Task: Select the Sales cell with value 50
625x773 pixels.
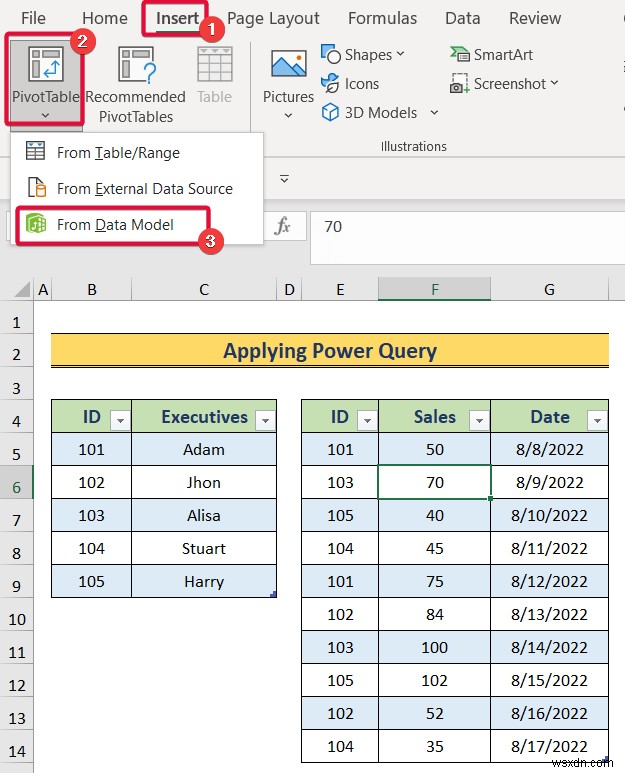Action: tap(434, 450)
